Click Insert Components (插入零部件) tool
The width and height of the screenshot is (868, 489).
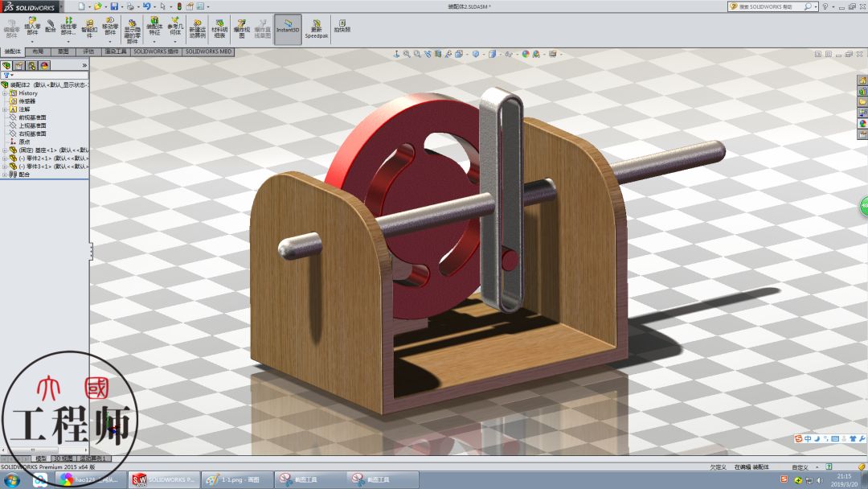[x=33, y=27]
